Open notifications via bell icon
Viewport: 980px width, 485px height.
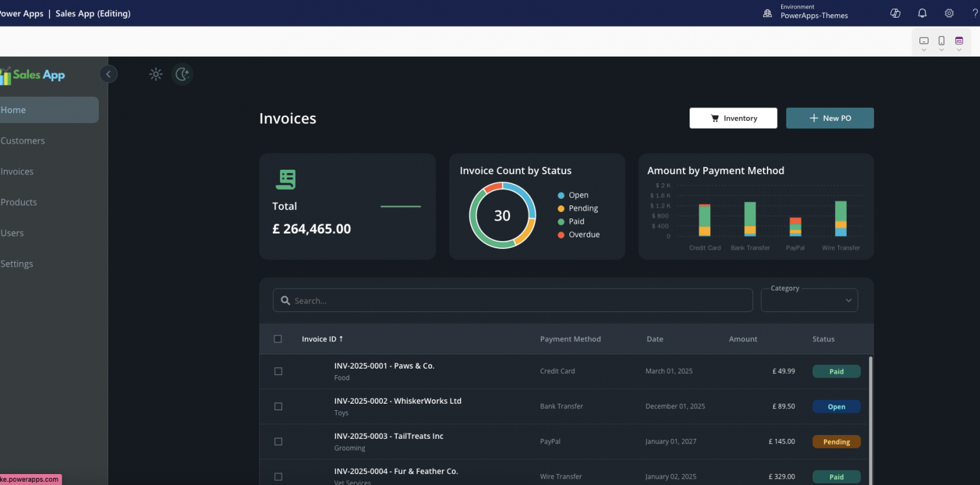click(x=922, y=13)
